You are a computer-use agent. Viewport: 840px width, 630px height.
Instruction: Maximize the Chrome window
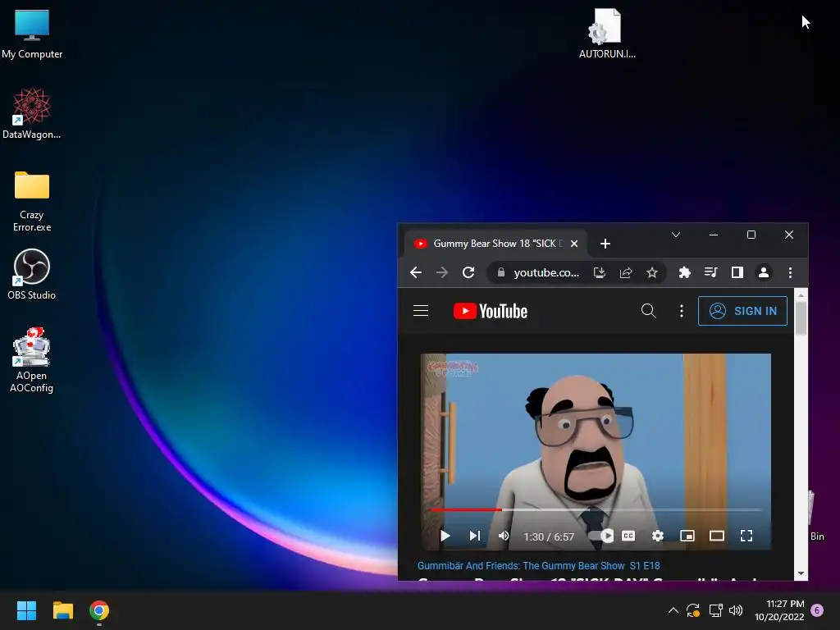751,235
